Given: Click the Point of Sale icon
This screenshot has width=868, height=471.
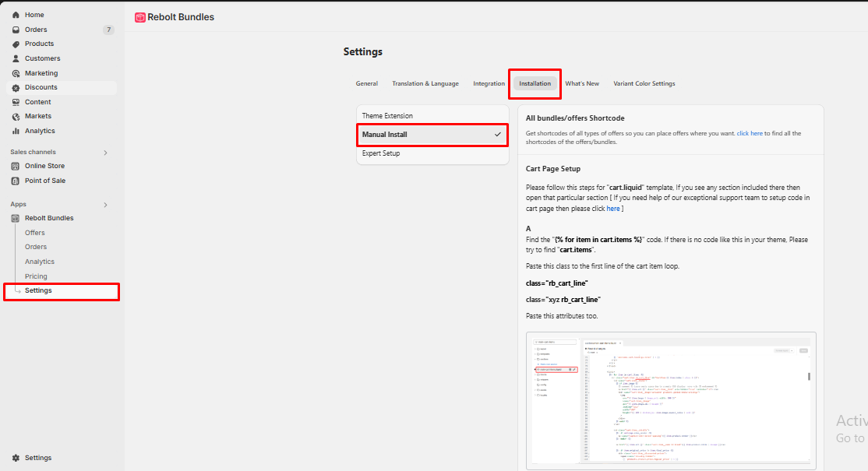Looking at the screenshot, I should click(16, 181).
